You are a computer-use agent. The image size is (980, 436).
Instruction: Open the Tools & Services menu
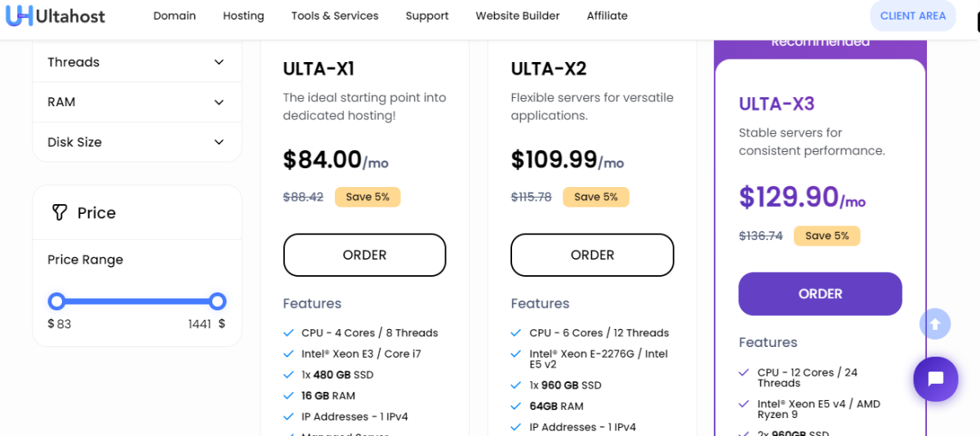(x=335, y=16)
